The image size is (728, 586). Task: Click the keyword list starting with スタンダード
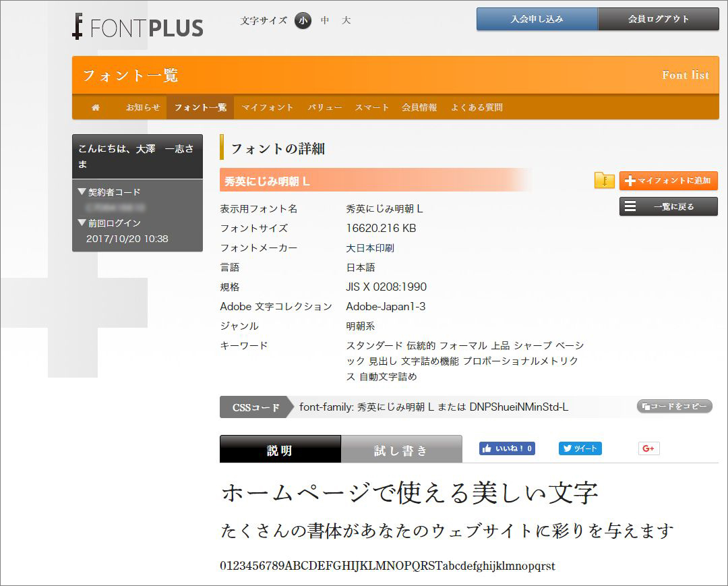point(464,361)
